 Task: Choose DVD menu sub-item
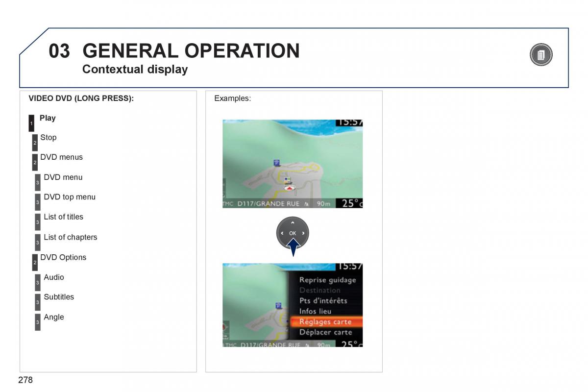pos(63,177)
